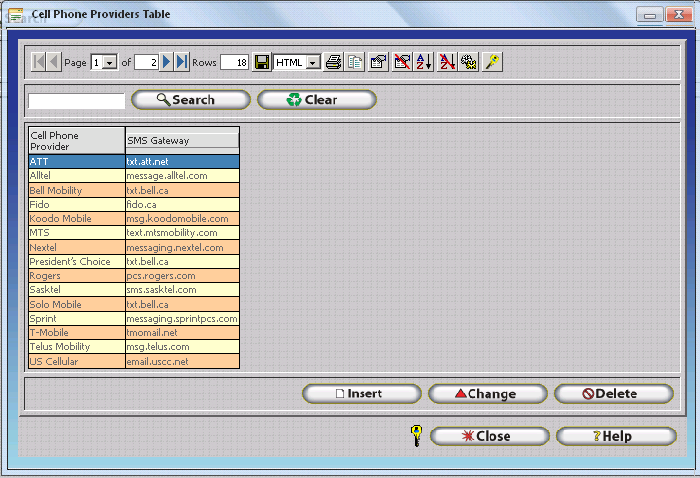Sort by the SMS Gateway column header

[x=182, y=140]
